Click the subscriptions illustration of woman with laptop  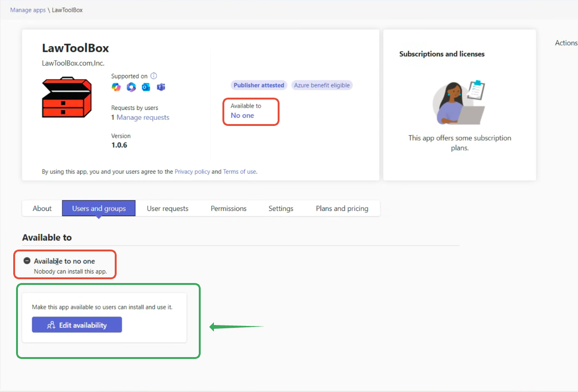[x=459, y=103]
